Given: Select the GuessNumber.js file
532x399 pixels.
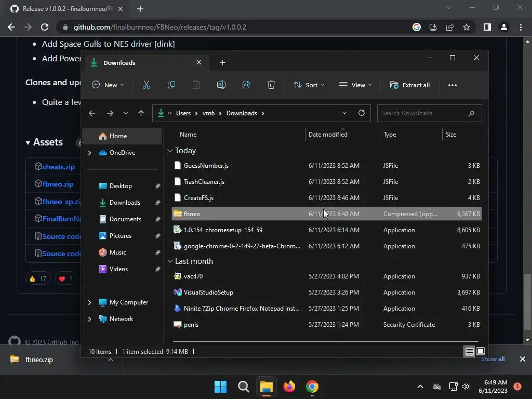Looking at the screenshot, I should (326, 166).
